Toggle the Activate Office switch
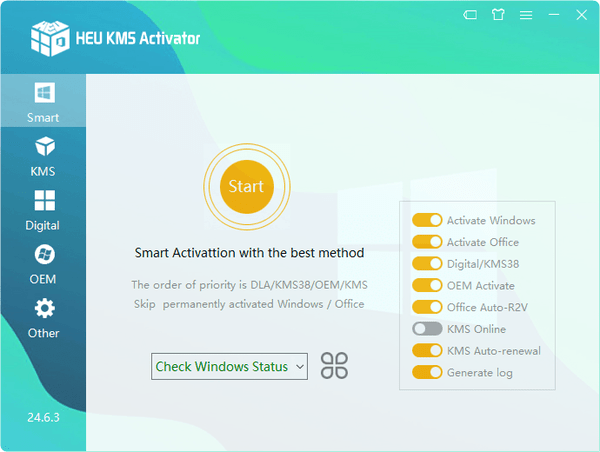Viewport: 600px width, 452px height. (427, 242)
